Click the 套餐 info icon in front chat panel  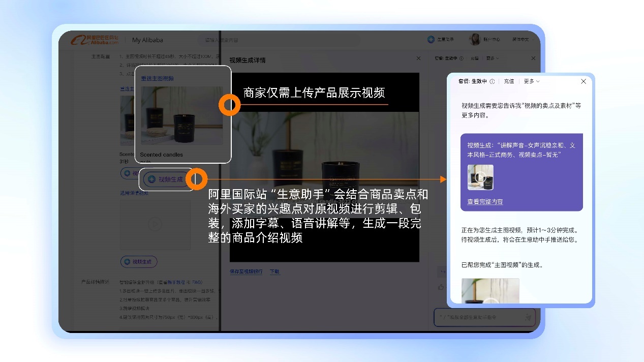[x=492, y=81]
